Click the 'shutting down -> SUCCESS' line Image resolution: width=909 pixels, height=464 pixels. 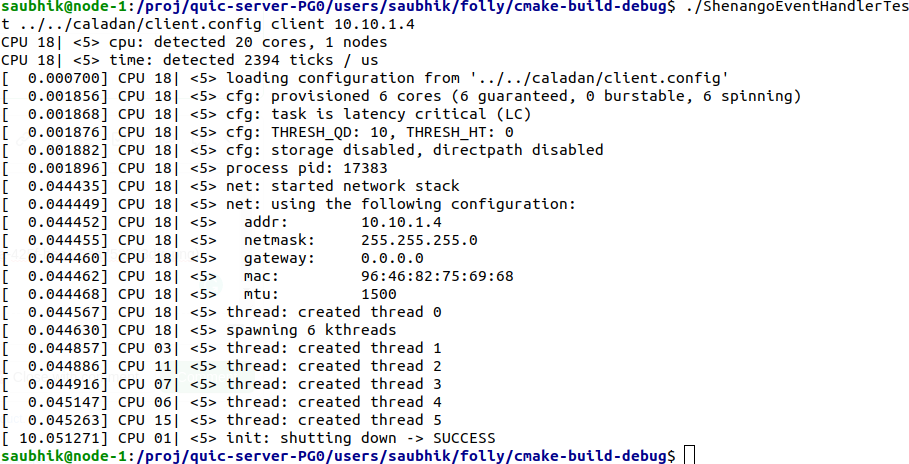(x=248, y=438)
